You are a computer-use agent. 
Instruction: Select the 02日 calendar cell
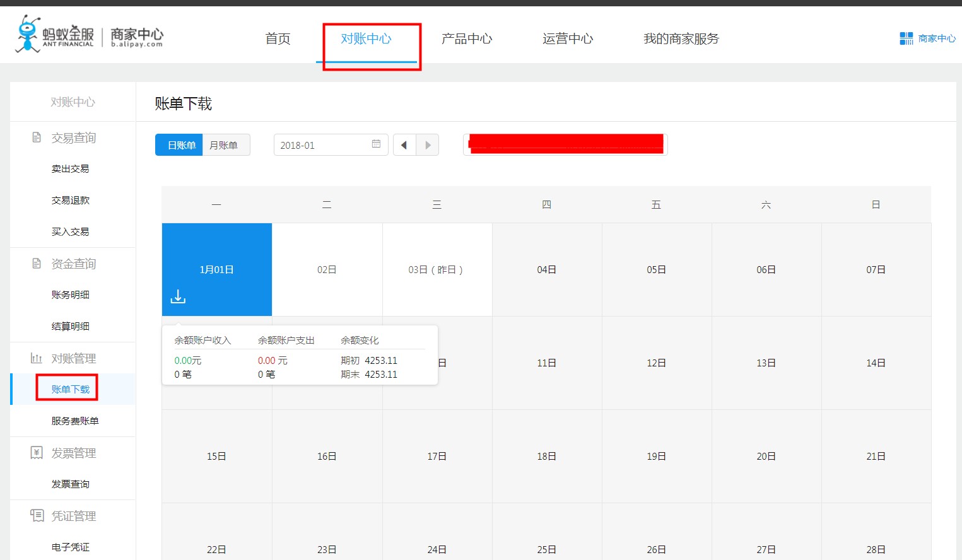tap(327, 269)
